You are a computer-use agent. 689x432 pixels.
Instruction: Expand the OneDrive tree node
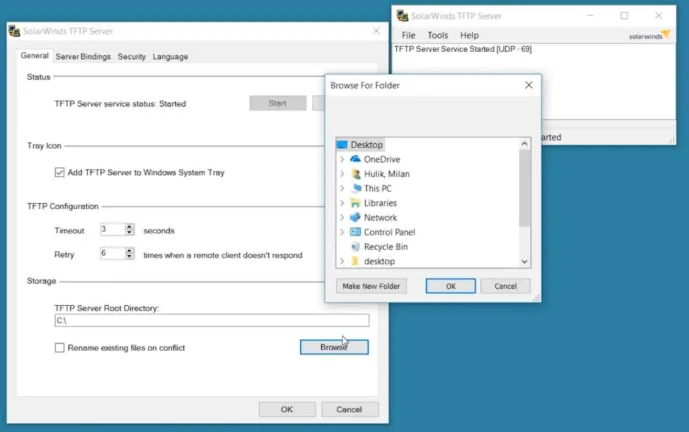tap(342, 159)
